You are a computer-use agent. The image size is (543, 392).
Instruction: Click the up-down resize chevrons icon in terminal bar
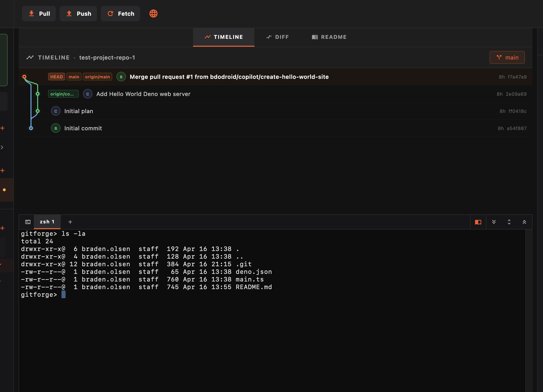coord(509,222)
